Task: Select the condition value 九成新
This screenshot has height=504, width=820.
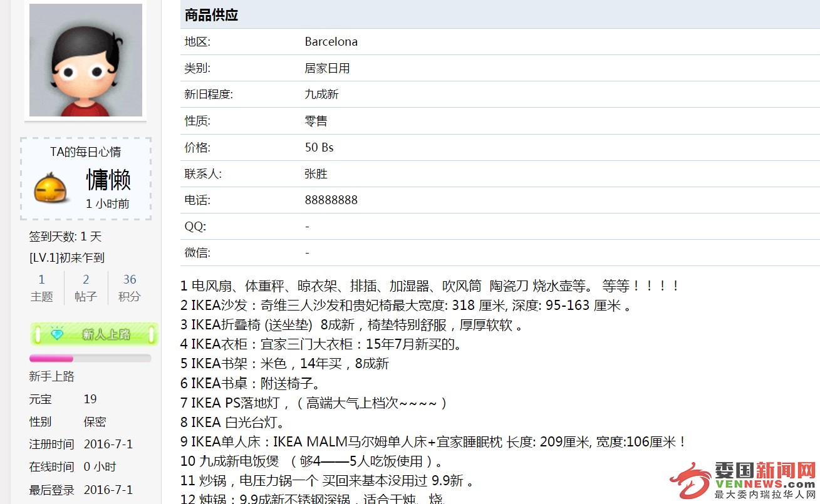Action: pyautogui.click(x=321, y=95)
